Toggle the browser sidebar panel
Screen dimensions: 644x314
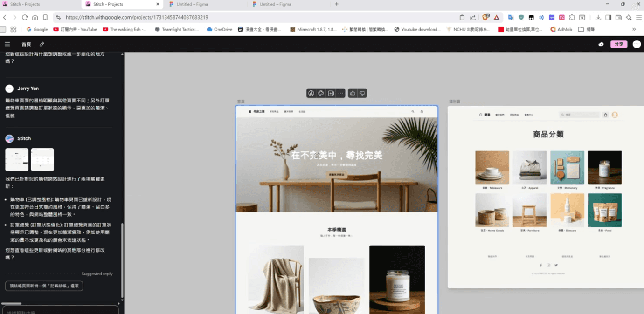608,18
